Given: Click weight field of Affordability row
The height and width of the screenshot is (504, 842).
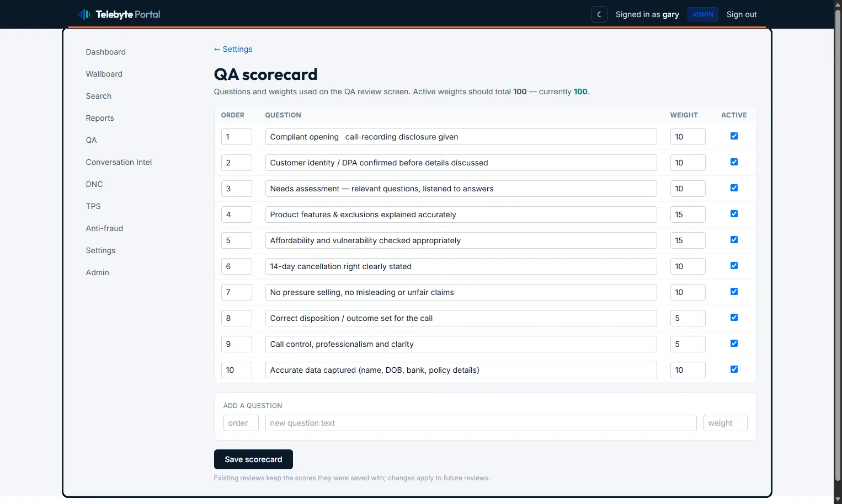Looking at the screenshot, I should coord(688,240).
